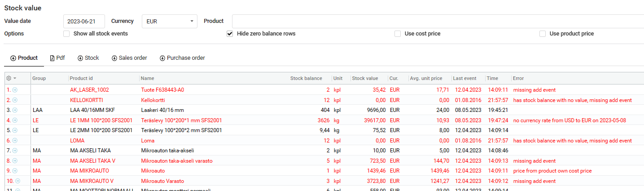Click arrow icon for row 5 LE 2MM

click(14, 130)
